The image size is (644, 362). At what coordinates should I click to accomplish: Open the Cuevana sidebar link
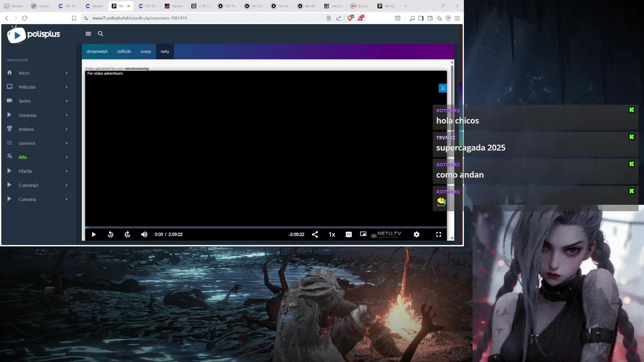27,199
